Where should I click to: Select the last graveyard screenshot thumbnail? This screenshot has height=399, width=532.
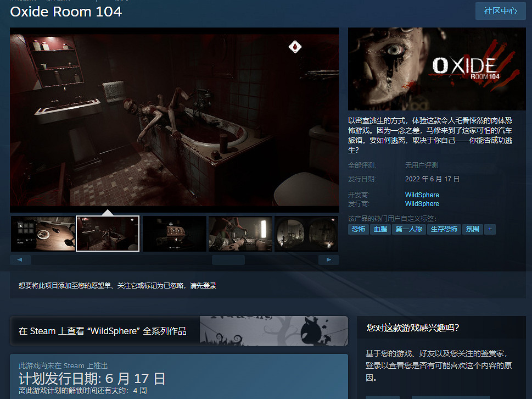(x=306, y=233)
